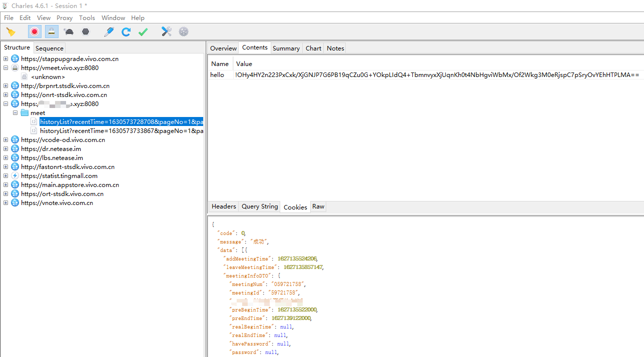This screenshot has width=644, height=357.
Task: Click the blue Repeat request icon
Action: point(126,32)
